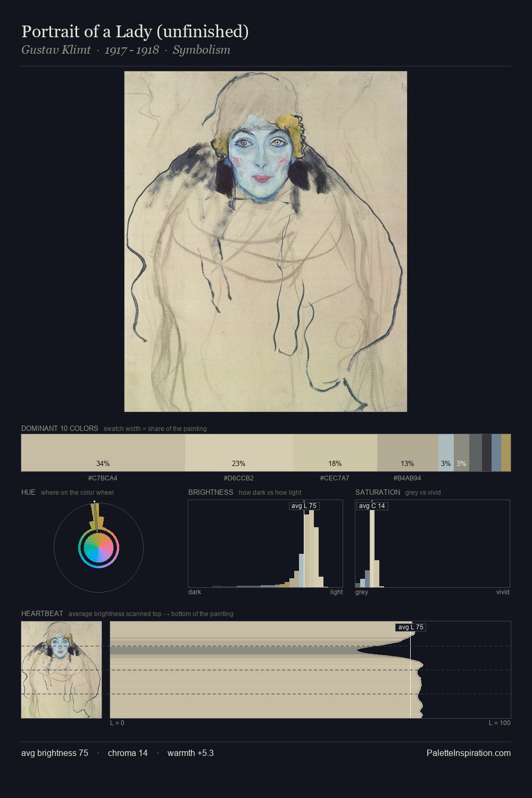The height and width of the screenshot is (798, 532).
Task: Select the slate blue swatch
Action: coord(496,453)
